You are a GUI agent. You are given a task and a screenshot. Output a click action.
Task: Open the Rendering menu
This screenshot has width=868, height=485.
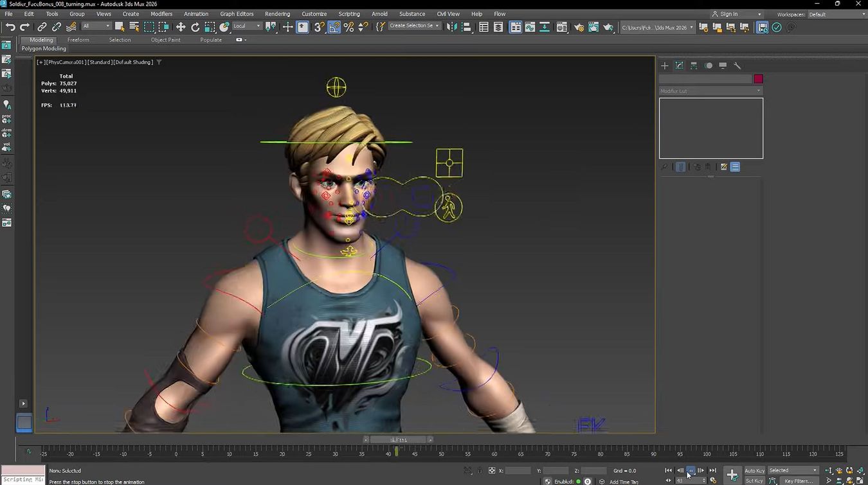click(x=277, y=13)
